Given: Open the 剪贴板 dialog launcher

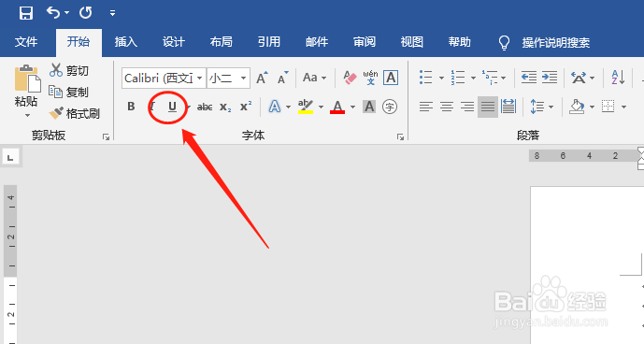Looking at the screenshot, I should click(x=106, y=137).
